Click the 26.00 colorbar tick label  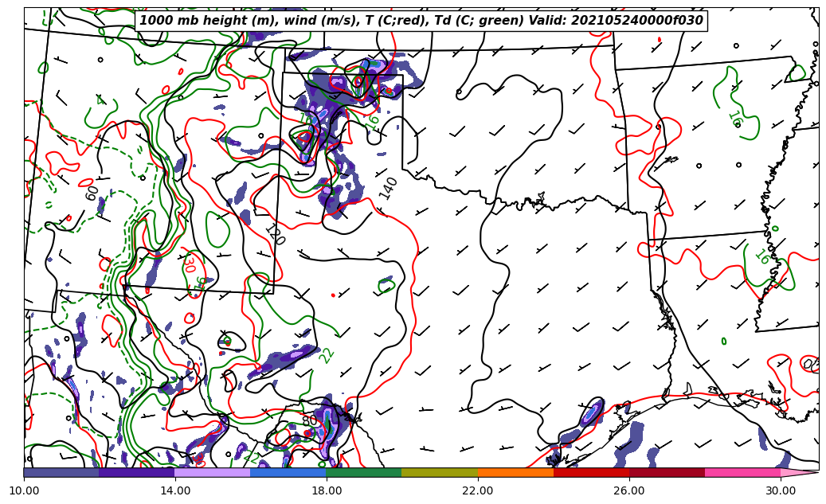tap(629, 490)
